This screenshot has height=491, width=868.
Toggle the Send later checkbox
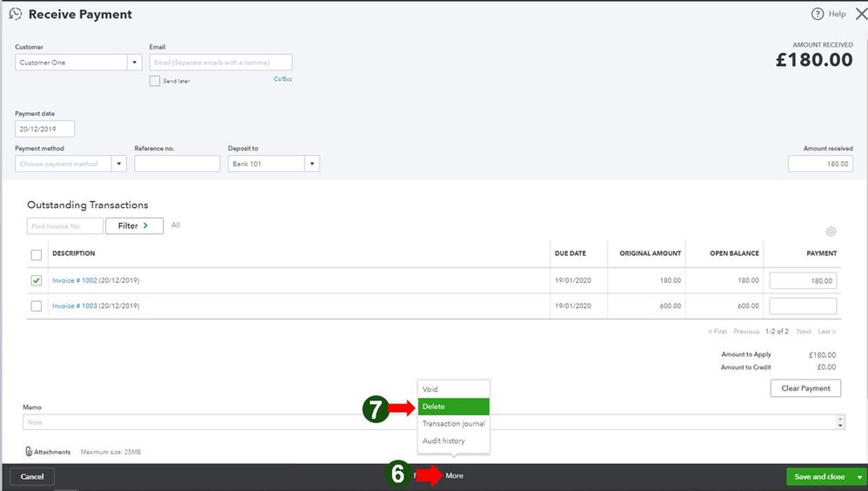[x=155, y=81]
